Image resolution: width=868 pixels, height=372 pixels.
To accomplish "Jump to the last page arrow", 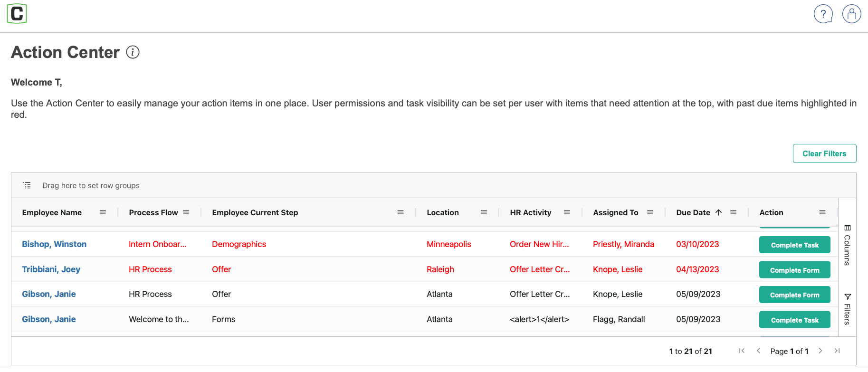I will point(837,351).
